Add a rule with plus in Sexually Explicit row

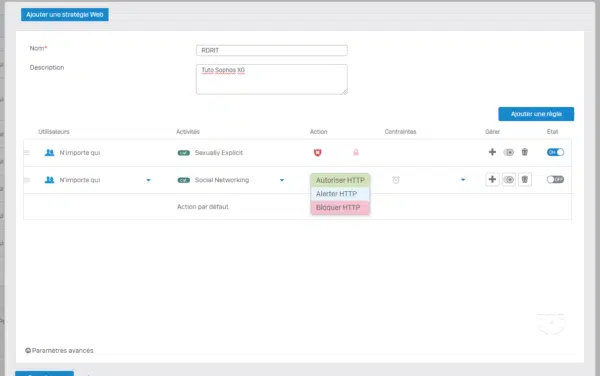(x=492, y=152)
